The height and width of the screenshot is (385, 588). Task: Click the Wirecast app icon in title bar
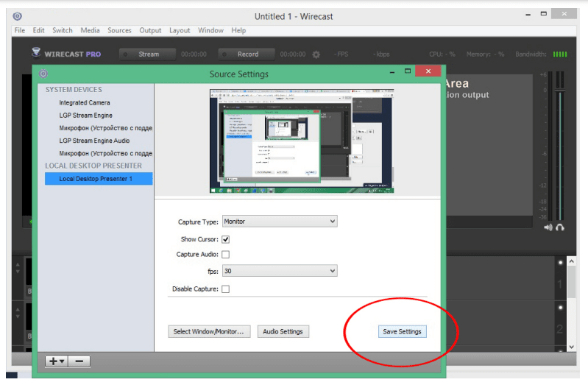tap(17, 16)
